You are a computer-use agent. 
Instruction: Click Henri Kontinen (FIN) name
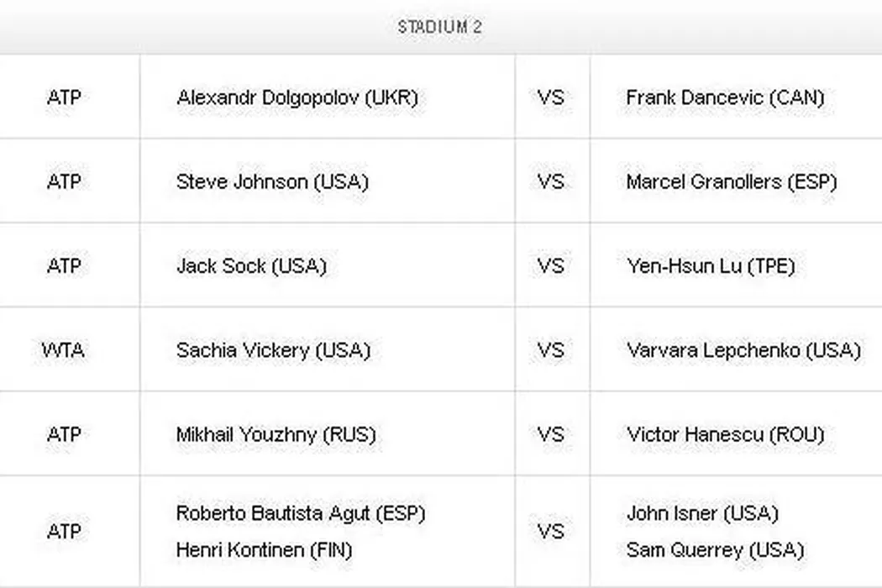click(x=264, y=550)
